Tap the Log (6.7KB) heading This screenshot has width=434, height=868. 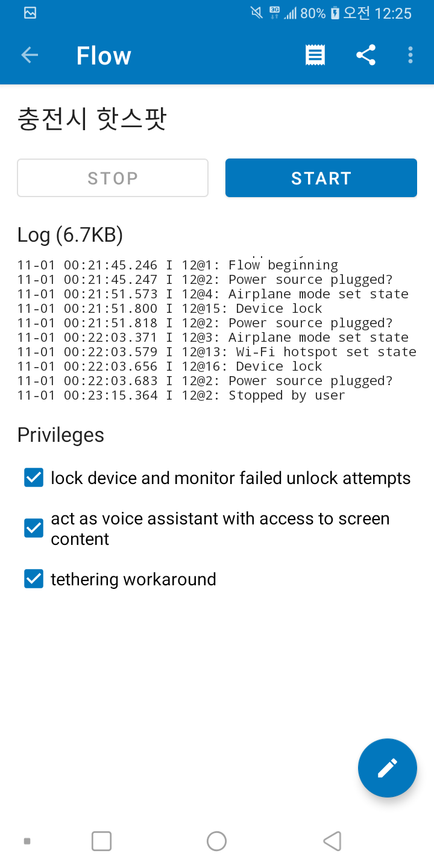point(70,234)
